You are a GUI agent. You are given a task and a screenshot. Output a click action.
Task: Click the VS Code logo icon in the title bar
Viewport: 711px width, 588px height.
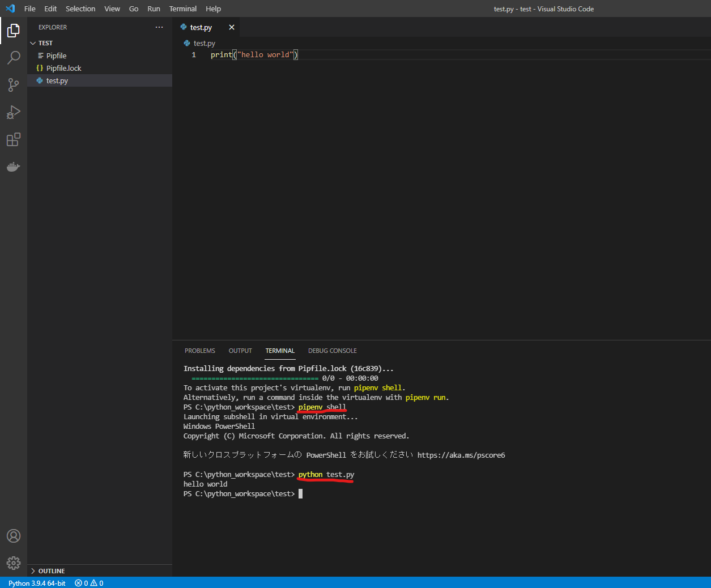(10, 8)
